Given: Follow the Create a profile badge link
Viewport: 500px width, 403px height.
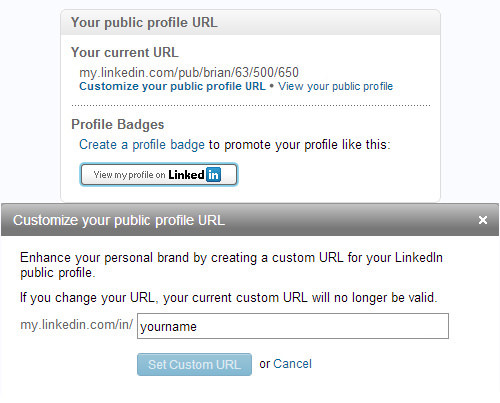Looking at the screenshot, I should coord(142,145).
